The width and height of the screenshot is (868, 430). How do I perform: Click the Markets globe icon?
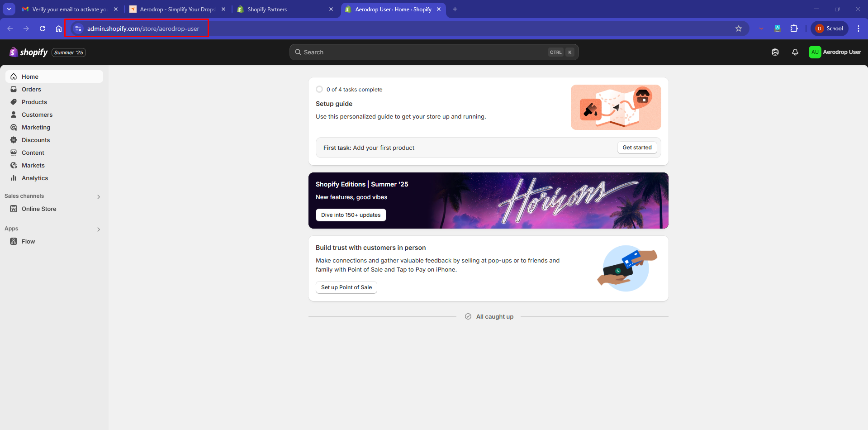pyautogui.click(x=14, y=165)
